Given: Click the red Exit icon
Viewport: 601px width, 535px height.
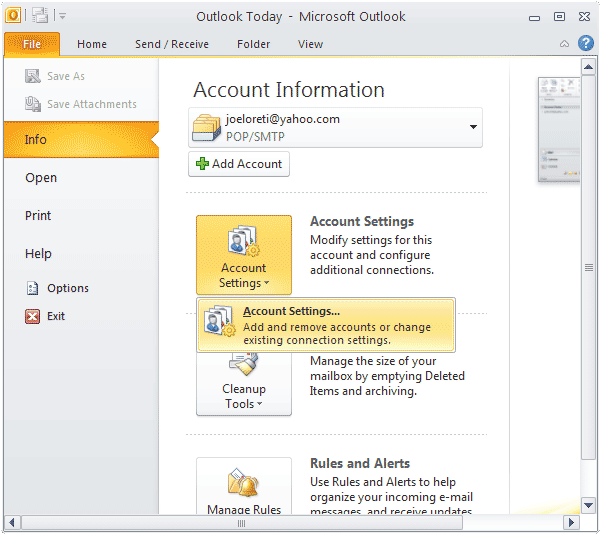Looking at the screenshot, I should point(32,316).
